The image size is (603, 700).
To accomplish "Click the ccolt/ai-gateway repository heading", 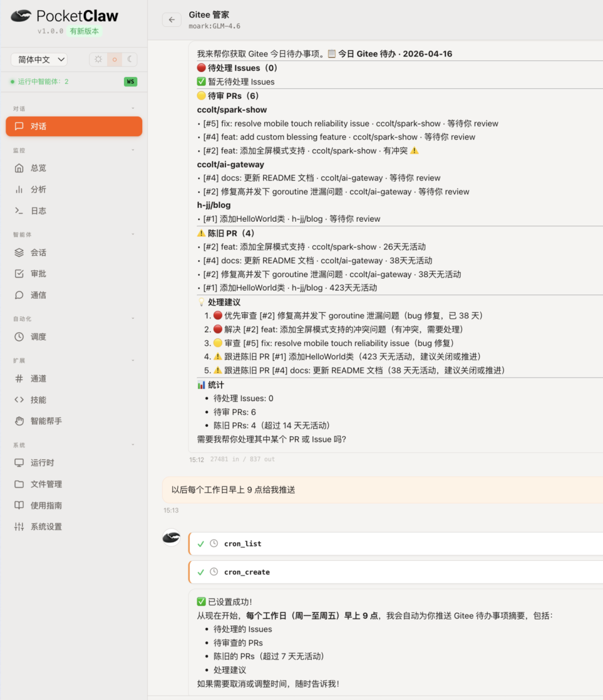I will 231,164.
